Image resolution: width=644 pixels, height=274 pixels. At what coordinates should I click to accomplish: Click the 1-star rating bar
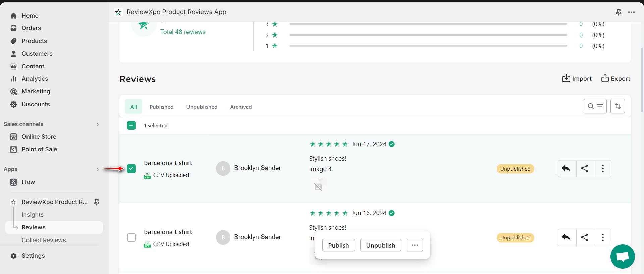(x=428, y=46)
